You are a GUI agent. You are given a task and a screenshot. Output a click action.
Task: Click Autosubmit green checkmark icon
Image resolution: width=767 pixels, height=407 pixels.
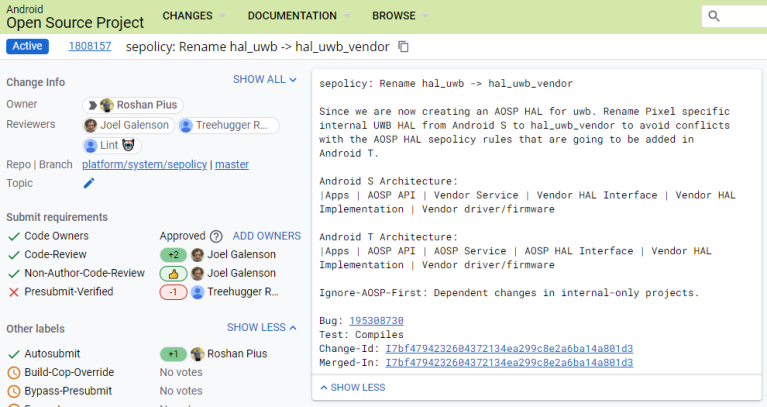(14, 354)
